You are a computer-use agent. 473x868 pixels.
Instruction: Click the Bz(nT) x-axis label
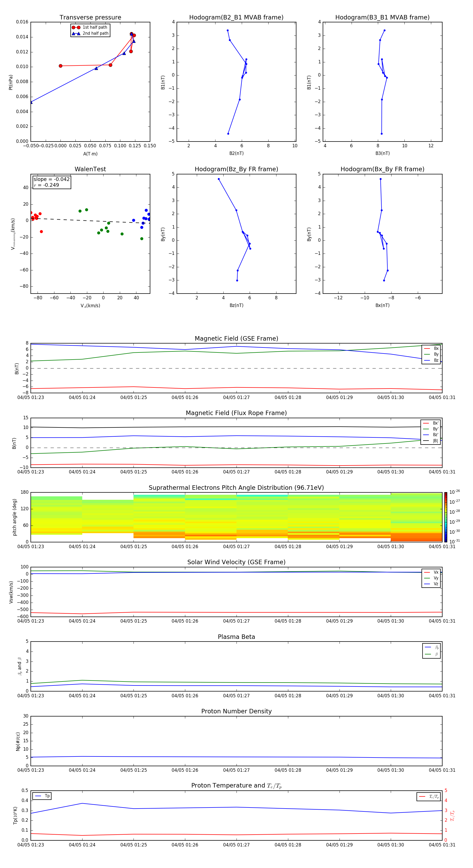click(236, 305)
